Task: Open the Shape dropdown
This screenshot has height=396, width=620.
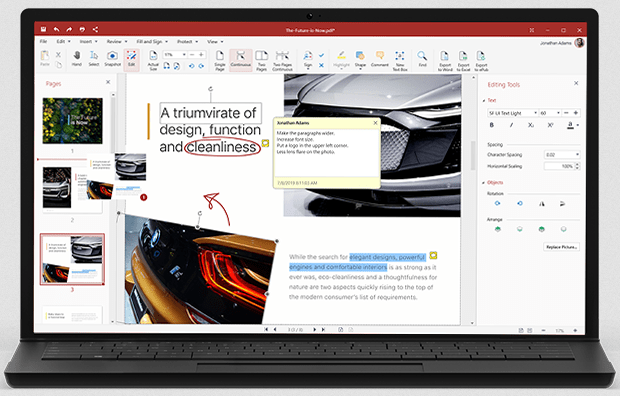Action: (x=360, y=70)
